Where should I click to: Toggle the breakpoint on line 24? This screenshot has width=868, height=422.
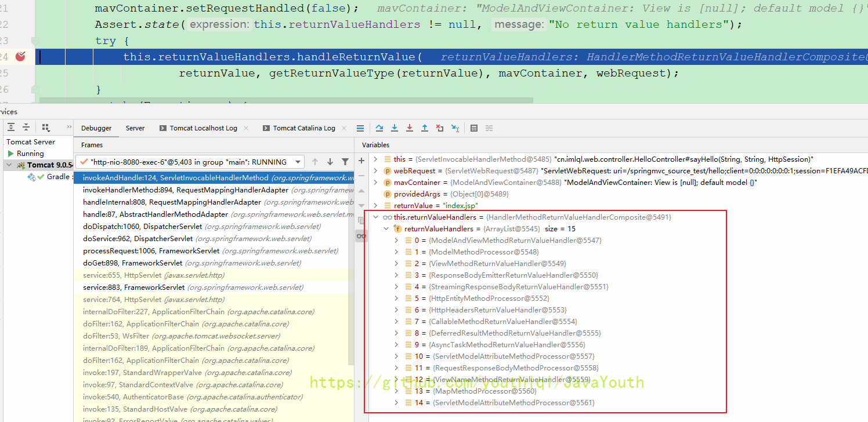click(x=21, y=57)
